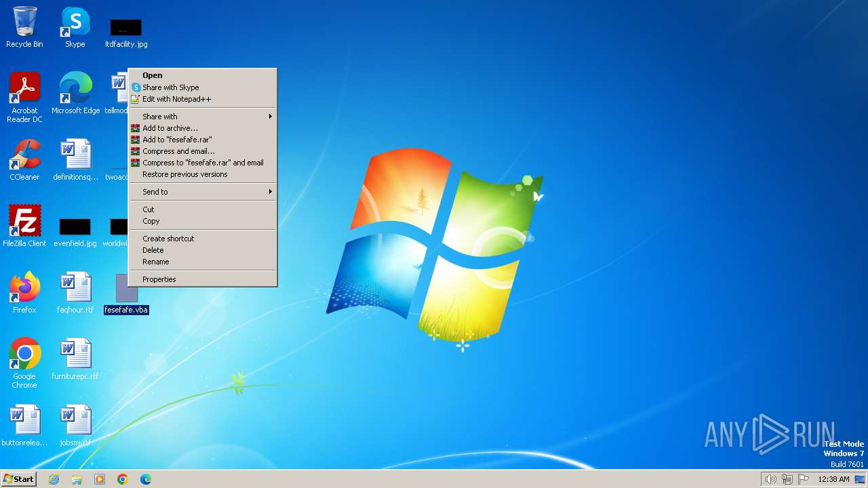Viewport: 868px width, 488px height.
Task: Choose Add to "fesefafe.rar"
Action: point(203,140)
